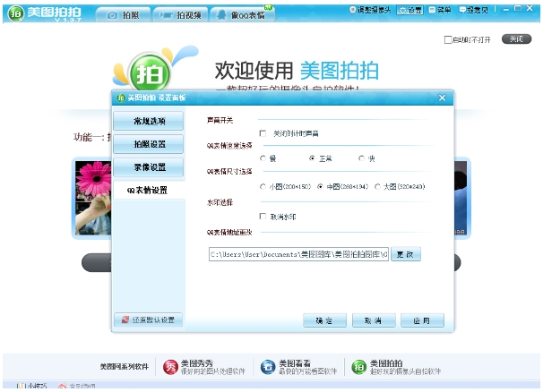
Task: Click the 美图拍拍 logo at top left
Action: 16,13
